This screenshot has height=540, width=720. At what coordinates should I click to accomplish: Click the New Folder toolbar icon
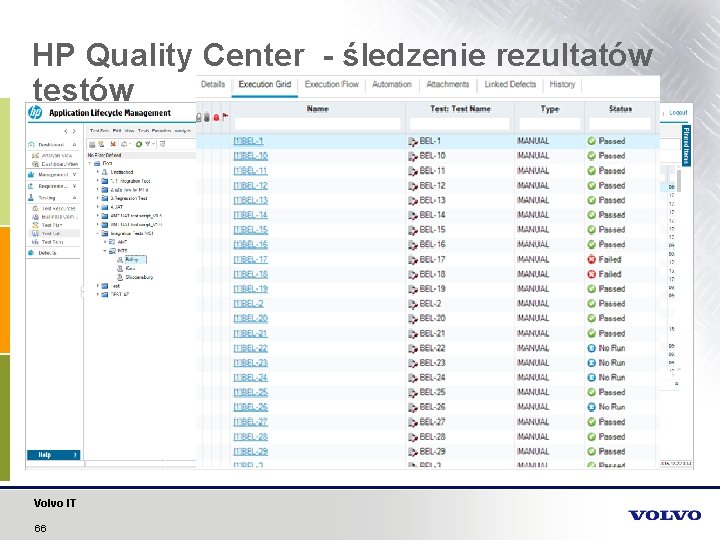click(92, 144)
